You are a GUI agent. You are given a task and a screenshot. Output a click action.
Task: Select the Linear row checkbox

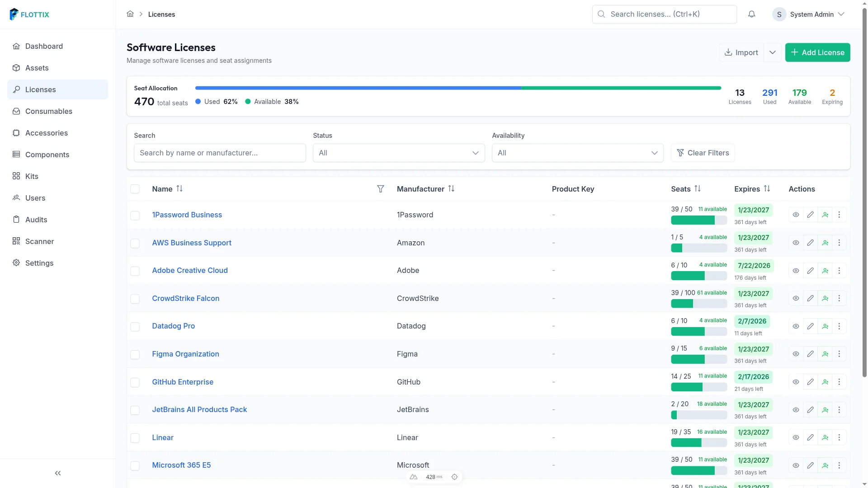tap(135, 438)
